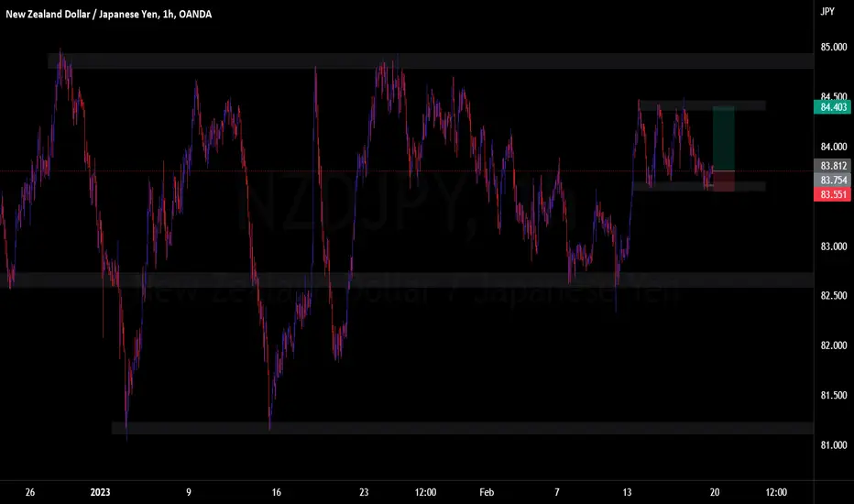Click the 84.000 price axis label

[833, 147]
